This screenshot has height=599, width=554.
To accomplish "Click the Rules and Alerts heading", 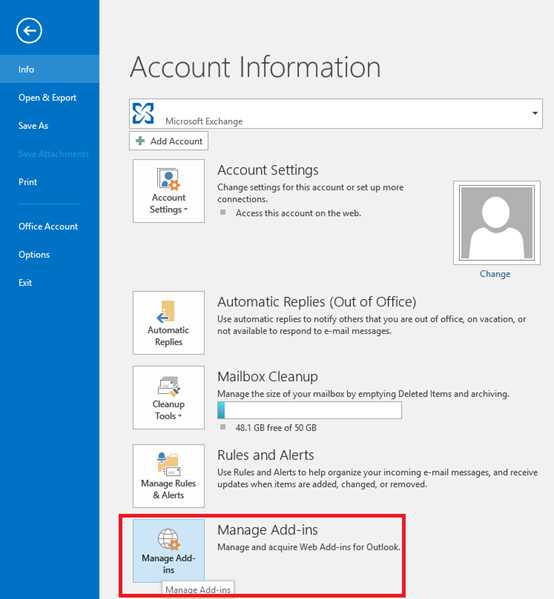I will pyautogui.click(x=266, y=455).
